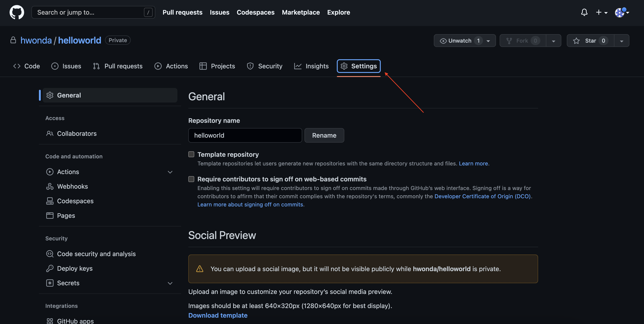Open Code security and analysis
The image size is (644, 324).
coord(96,254)
